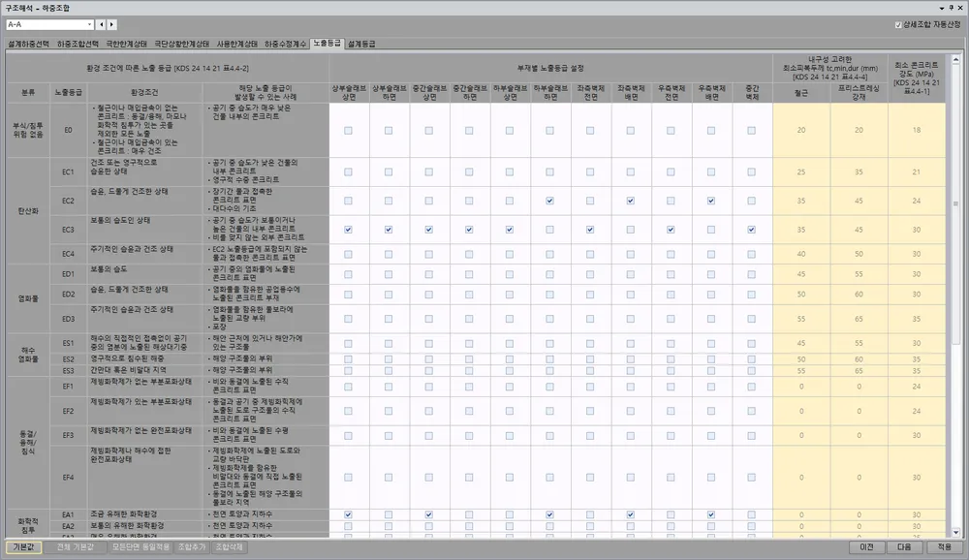Check ED1 for 하부슬래브 상면

tap(510, 274)
